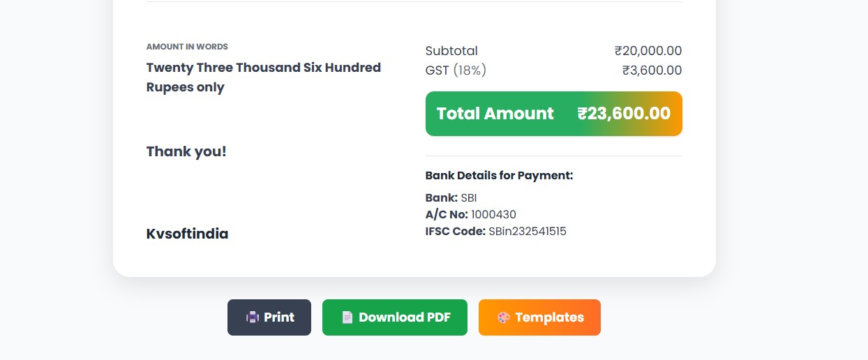Screen dimensions: 868x360
Task: Click the Amount In Words heading
Action: [x=187, y=47]
